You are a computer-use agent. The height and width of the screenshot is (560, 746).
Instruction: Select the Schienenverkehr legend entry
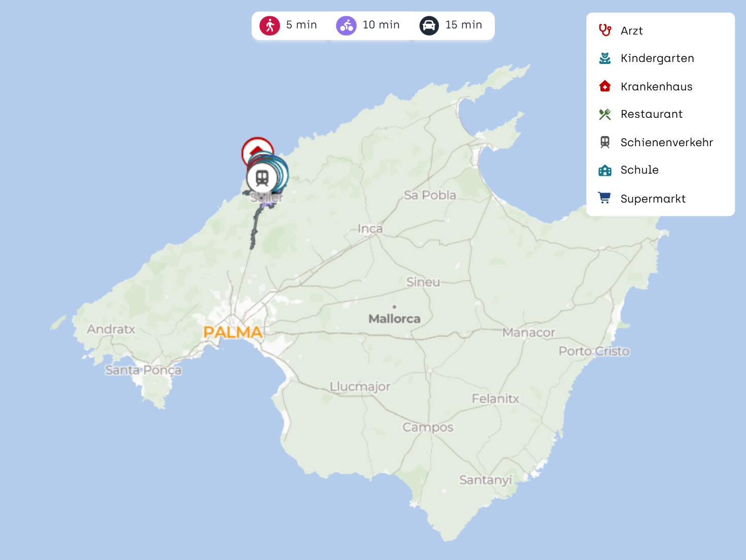[666, 143]
